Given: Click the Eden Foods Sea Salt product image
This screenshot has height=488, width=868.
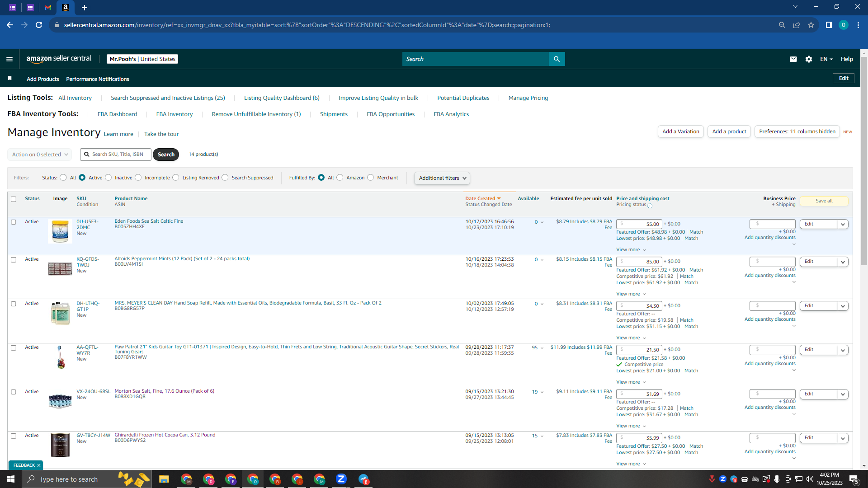Looking at the screenshot, I should pos(60,231).
